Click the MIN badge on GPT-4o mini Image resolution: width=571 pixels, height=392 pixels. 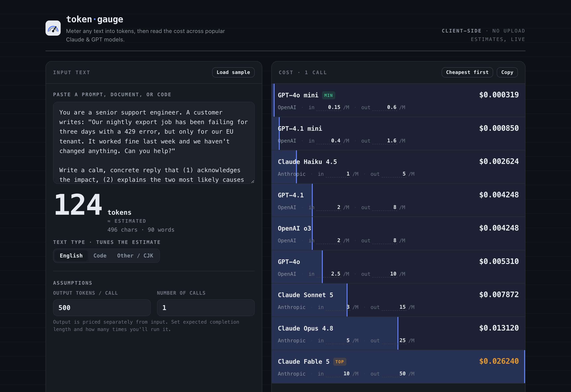tap(328, 95)
